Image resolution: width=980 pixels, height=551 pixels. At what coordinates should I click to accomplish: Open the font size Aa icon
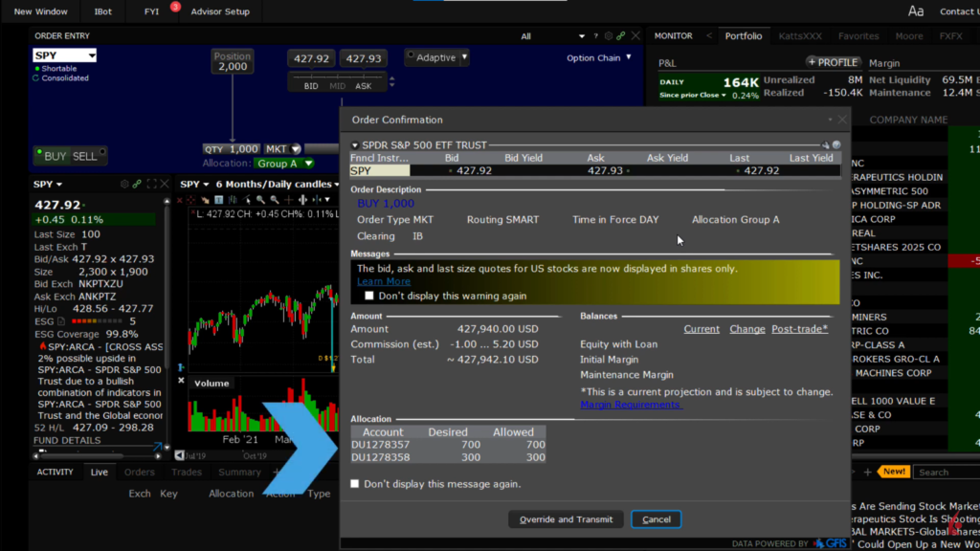pyautogui.click(x=916, y=11)
